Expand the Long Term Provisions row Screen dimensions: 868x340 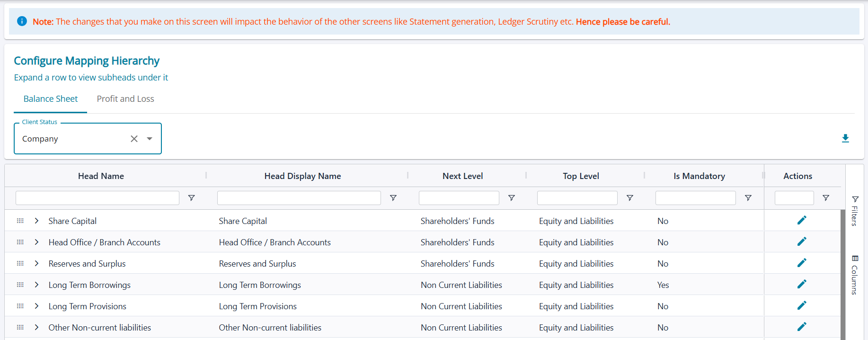coord(36,306)
